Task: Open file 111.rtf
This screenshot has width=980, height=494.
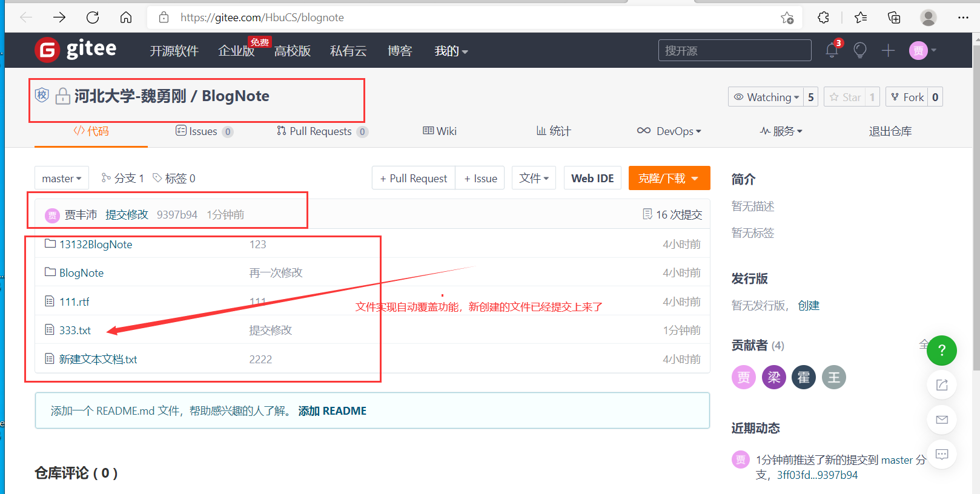Action: pyautogui.click(x=74, y=301)
